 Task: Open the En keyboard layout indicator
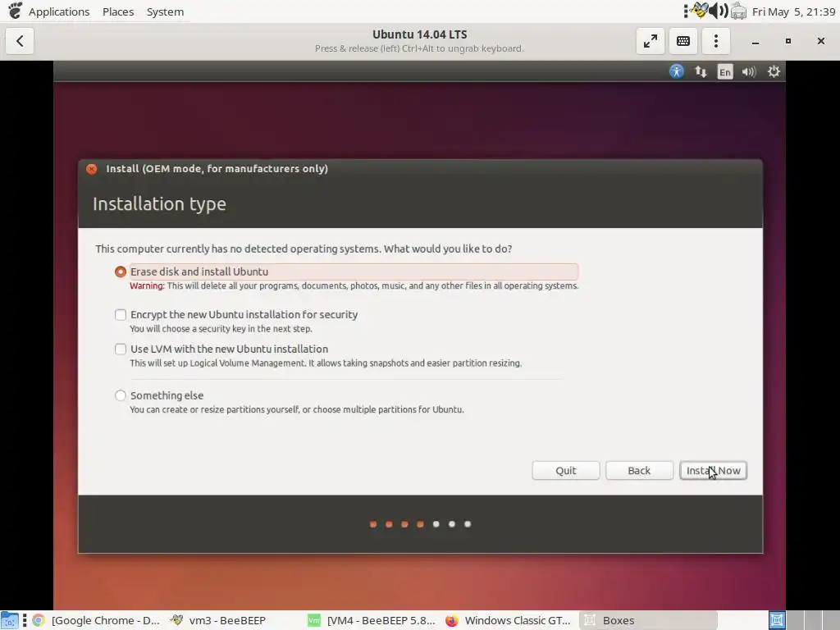tap(725, 72)
